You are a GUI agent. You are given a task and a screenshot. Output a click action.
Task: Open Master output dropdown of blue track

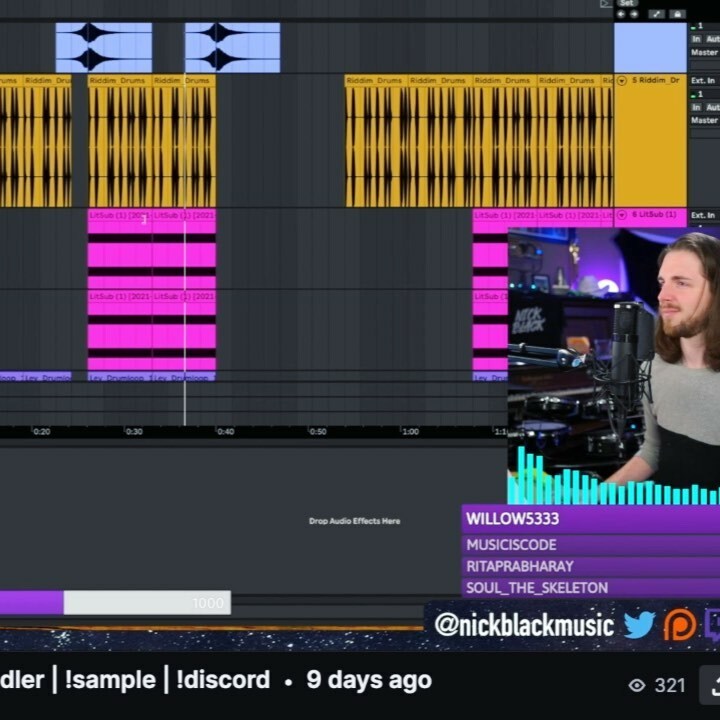click(x=704, y=52)
